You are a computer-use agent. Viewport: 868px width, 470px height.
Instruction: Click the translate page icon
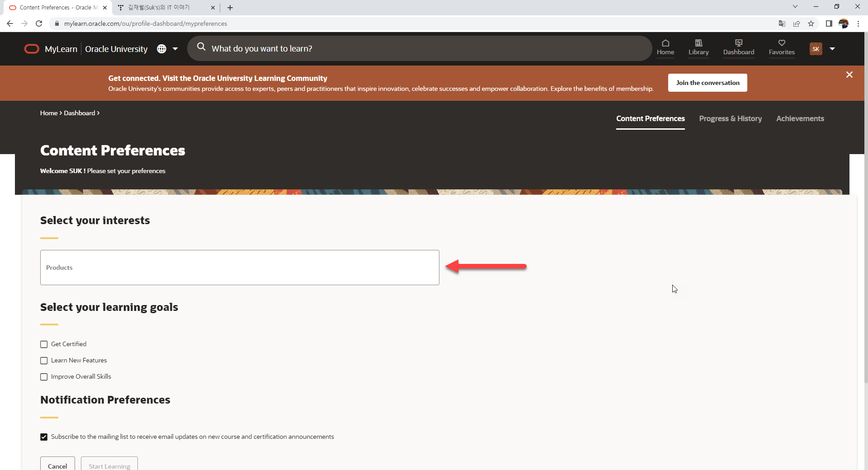pyautogui.click(x=782, y=23)
